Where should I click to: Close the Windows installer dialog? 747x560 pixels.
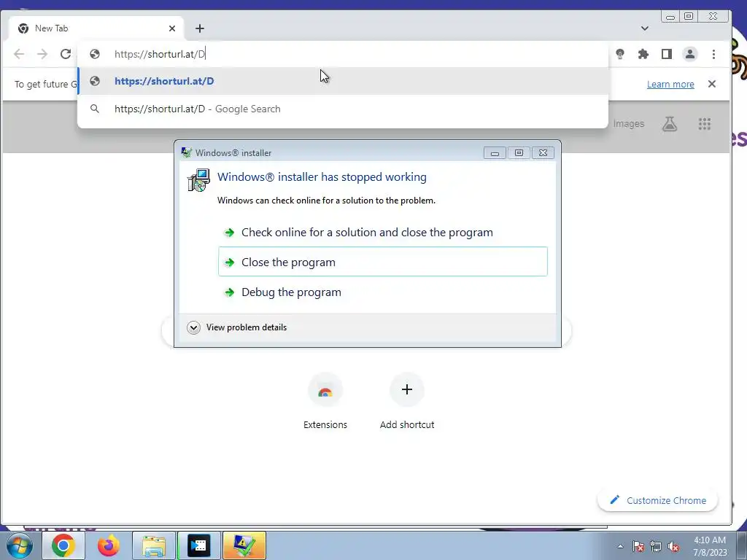tap(543, 153)
